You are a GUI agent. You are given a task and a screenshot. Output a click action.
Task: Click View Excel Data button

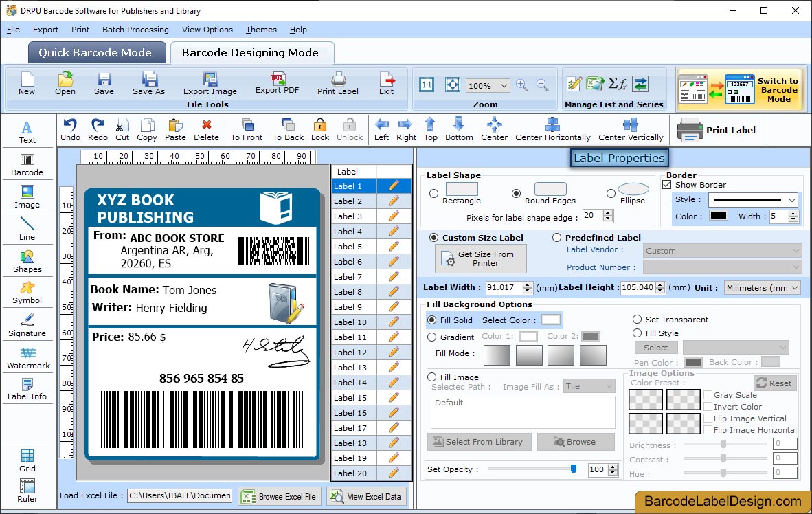click(367, 496)
